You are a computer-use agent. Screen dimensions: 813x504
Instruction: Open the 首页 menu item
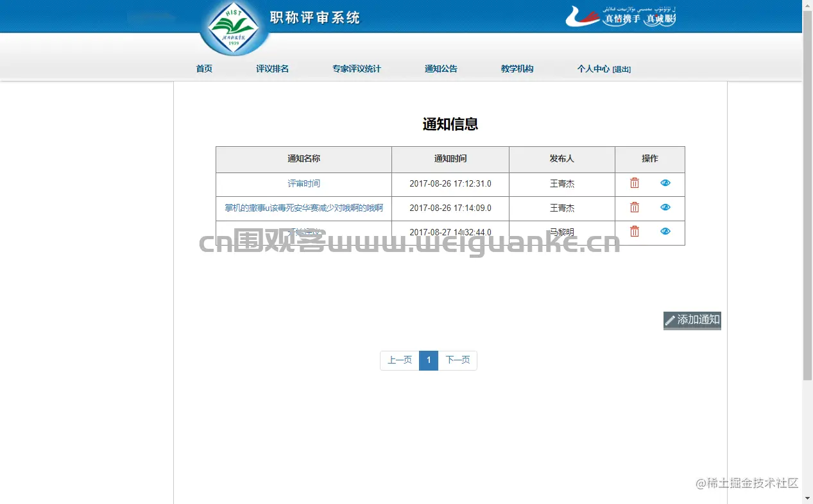tap(204, 69)
